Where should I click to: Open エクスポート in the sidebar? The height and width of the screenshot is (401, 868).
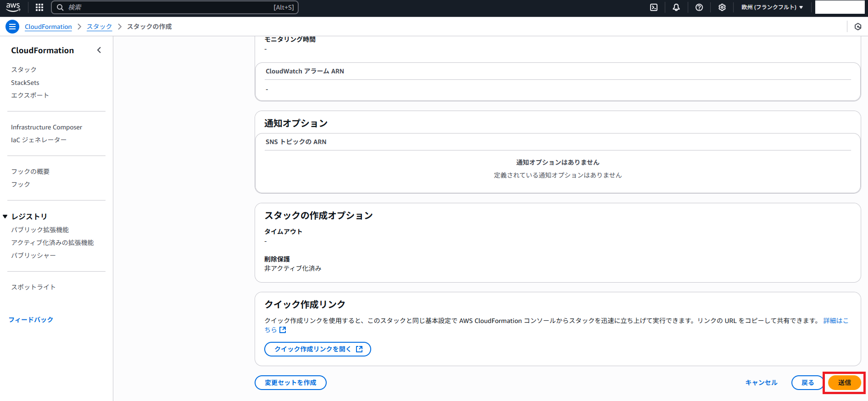click(30, 95)
